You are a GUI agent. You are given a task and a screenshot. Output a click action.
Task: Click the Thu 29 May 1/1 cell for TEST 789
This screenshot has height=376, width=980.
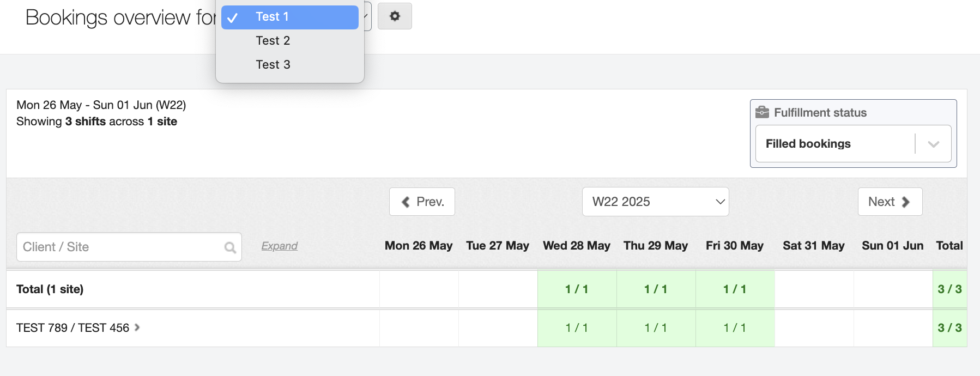point(656,328)
